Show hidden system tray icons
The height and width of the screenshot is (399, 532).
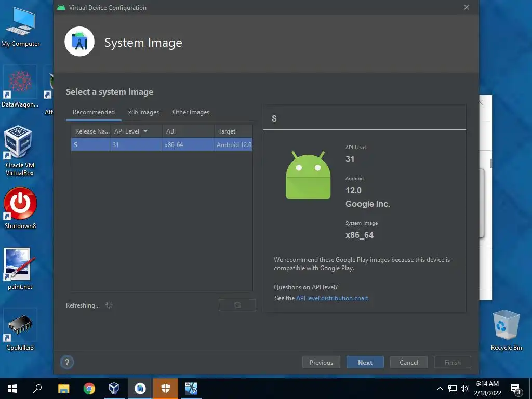440,389
